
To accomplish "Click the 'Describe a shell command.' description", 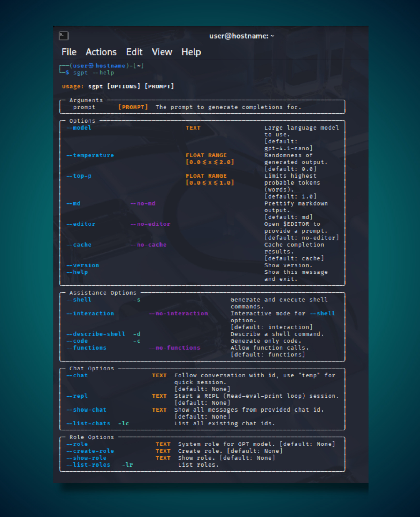I will pos(277,334).
